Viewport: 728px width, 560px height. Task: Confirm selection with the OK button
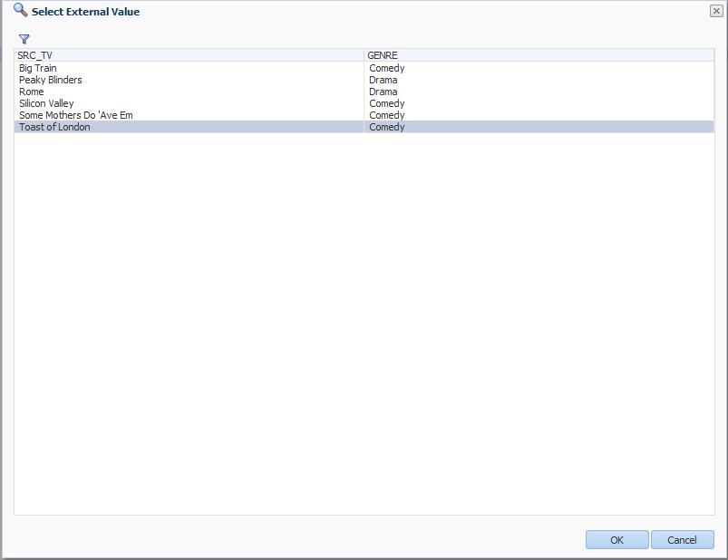coord(616,540)
